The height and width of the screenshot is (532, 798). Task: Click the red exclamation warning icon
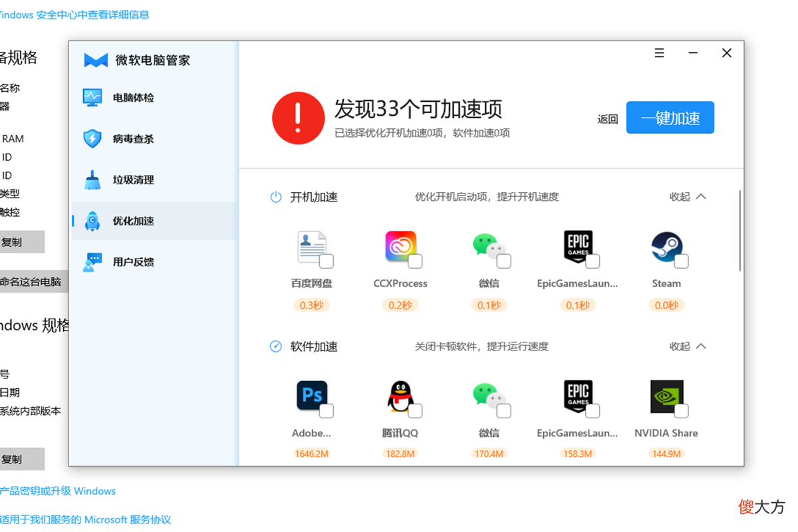pos(298,118)
